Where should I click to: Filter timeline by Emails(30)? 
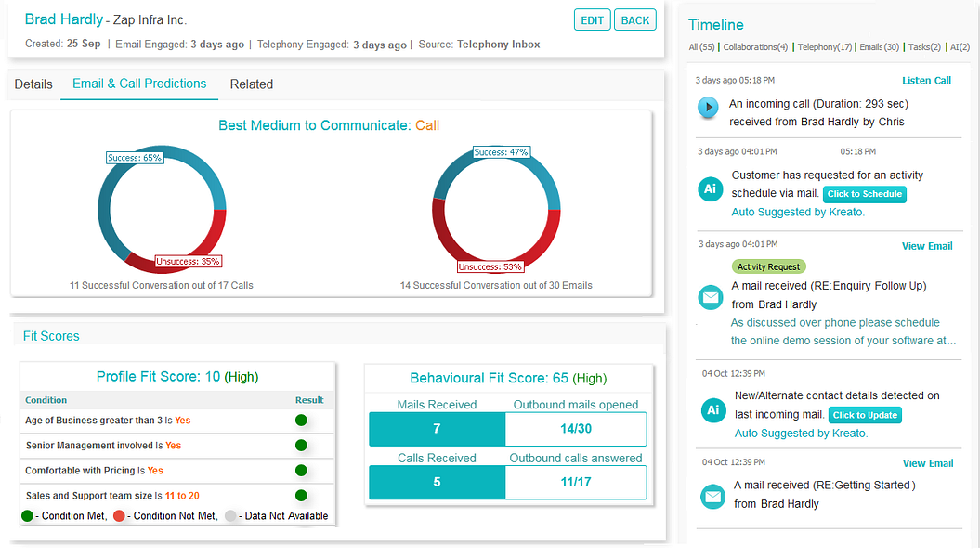point(879,46)
